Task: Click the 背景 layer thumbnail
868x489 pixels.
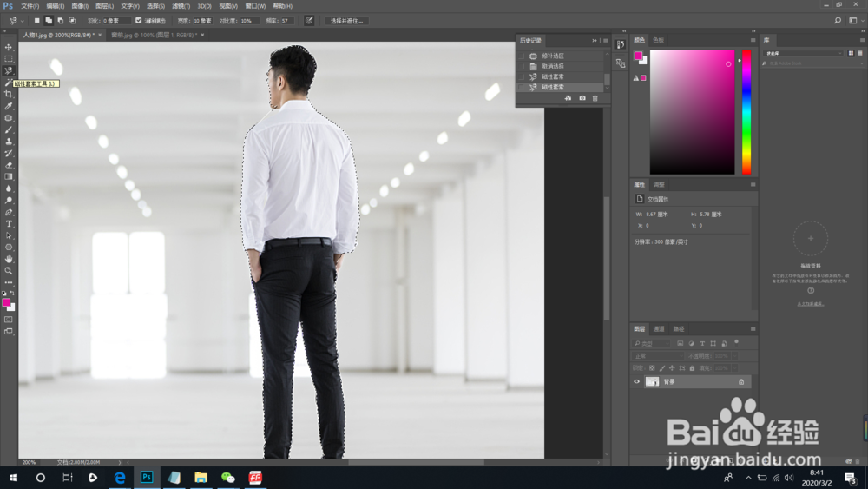Action: click(x=652, y=381)
